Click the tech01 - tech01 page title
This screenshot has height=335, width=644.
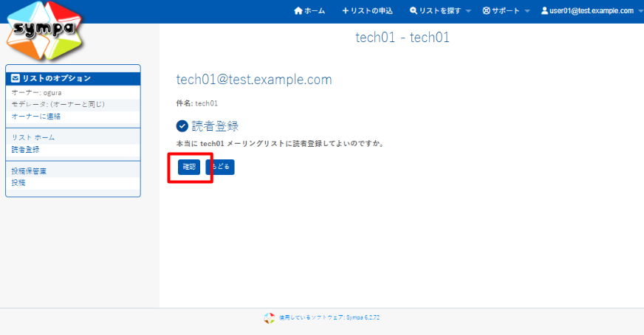coord(402,38)
